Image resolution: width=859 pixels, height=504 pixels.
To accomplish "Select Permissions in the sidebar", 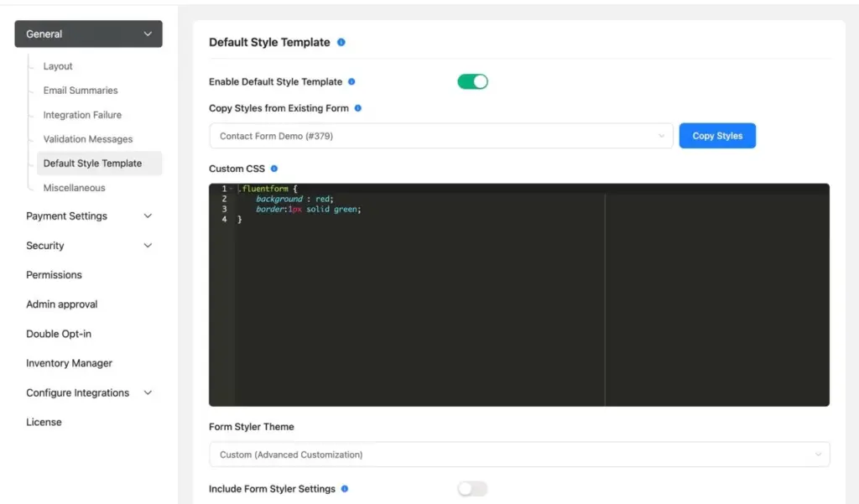I will [x=54, y=274].
